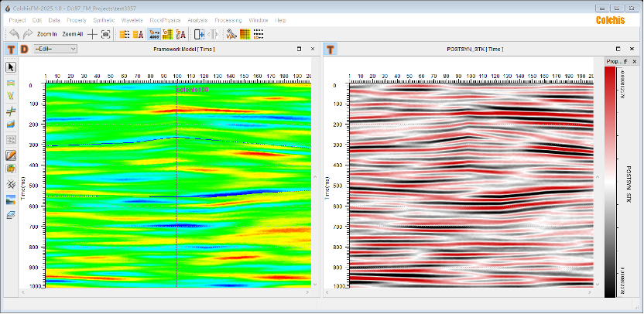This screenshot has width=644, height=314.
Task: Toggle T time domain in Framework Model panel
Action: pyautogui.click(x=11, y=49)
